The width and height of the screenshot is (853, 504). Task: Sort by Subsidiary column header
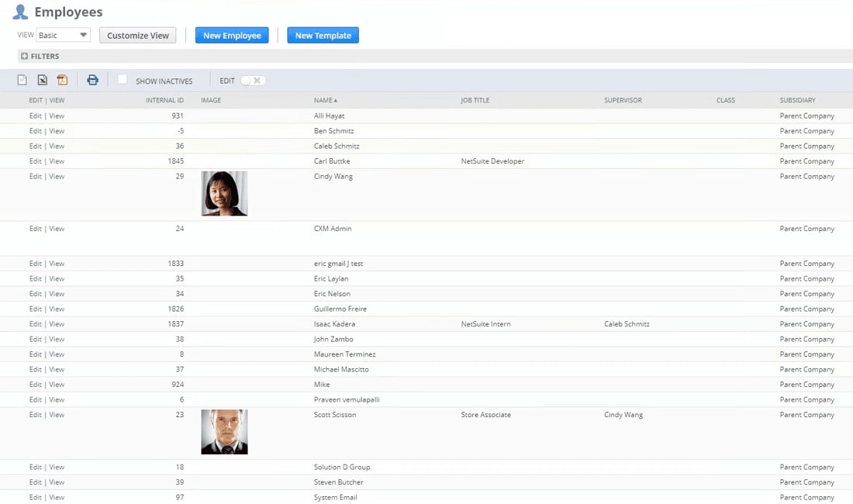click(x=797, y=100)
